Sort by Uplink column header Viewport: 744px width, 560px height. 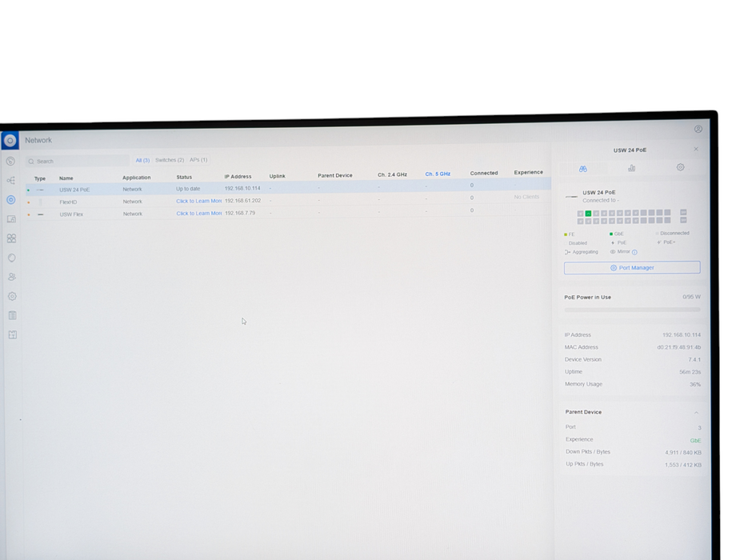pyautogui.click(x=277, y=176)
